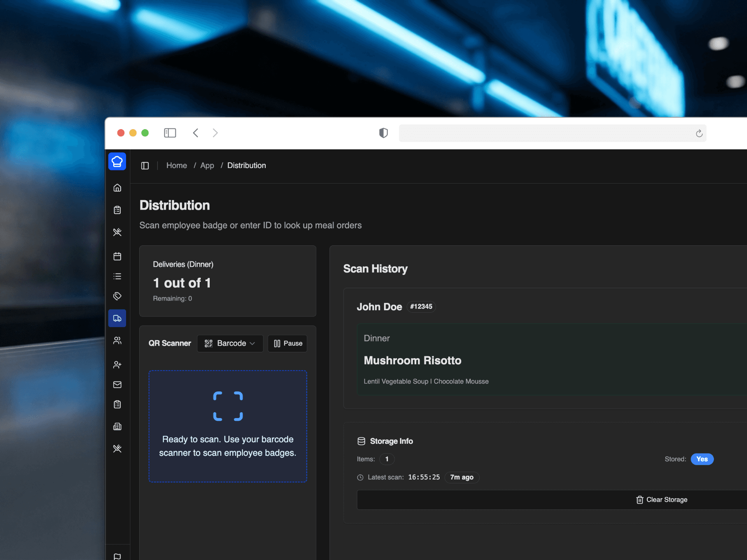Open the list icon in sidebar
The width and height of the screenshot is (747, 560).
(117, 276)
